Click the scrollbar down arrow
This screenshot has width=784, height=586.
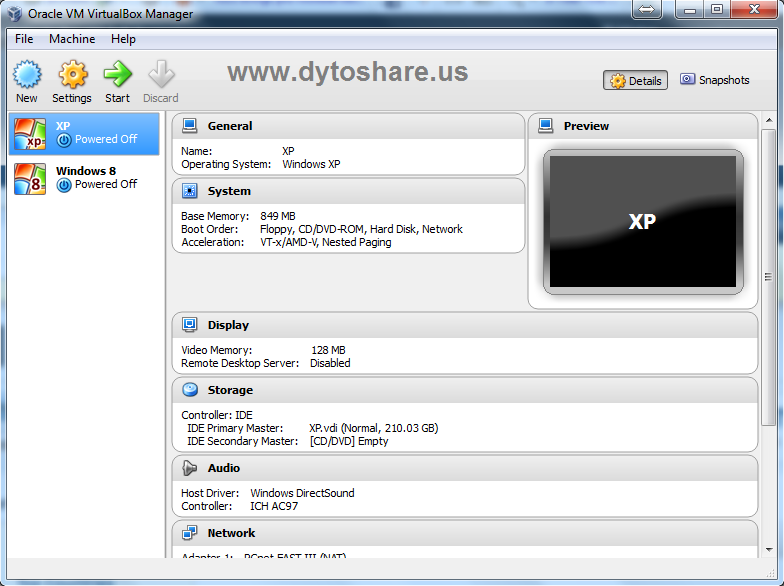[769, 550]
